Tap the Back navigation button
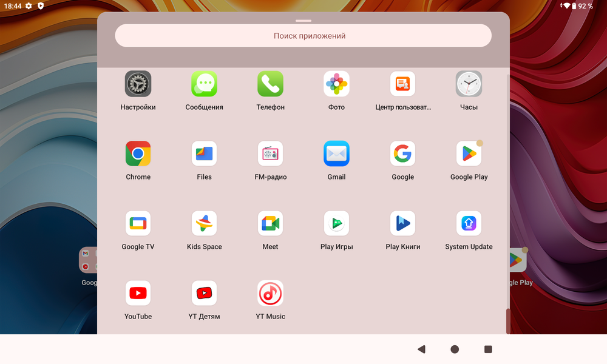The image size is (607, 364). click(x=422, y=349)
